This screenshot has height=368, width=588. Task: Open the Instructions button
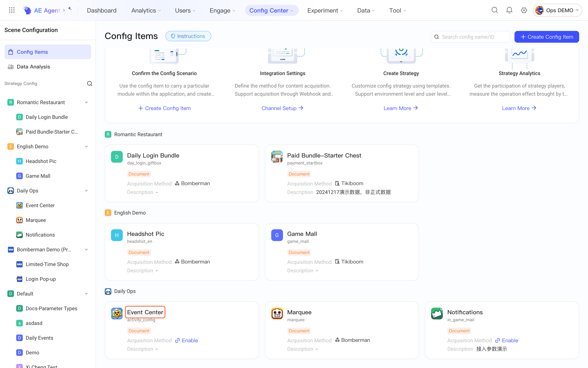pyautogui.click(x=188, y=36)
